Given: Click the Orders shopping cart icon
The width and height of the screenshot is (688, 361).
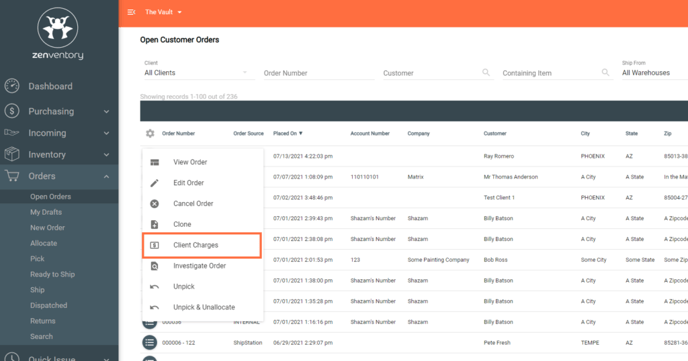Looking at the screenshot, I should (x=12, y=176).
